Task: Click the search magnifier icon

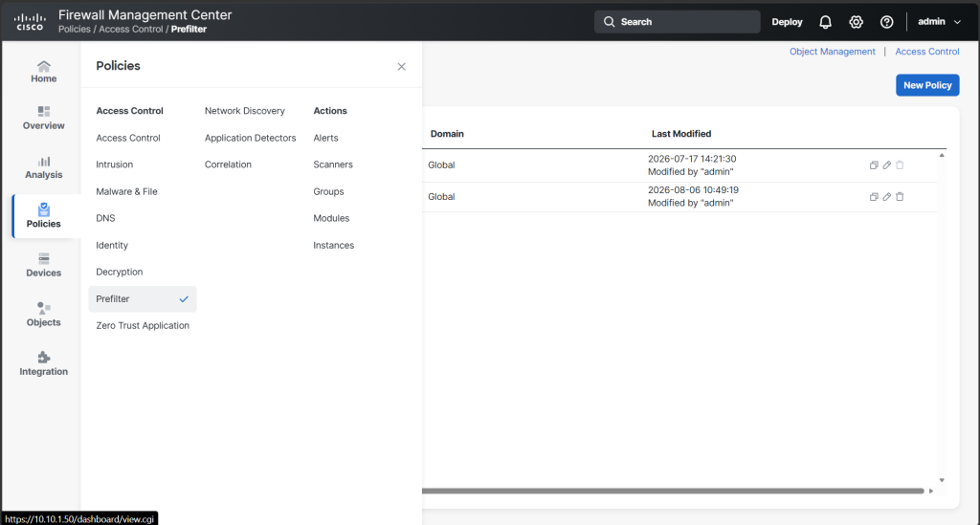Action: tap(609, 22)
